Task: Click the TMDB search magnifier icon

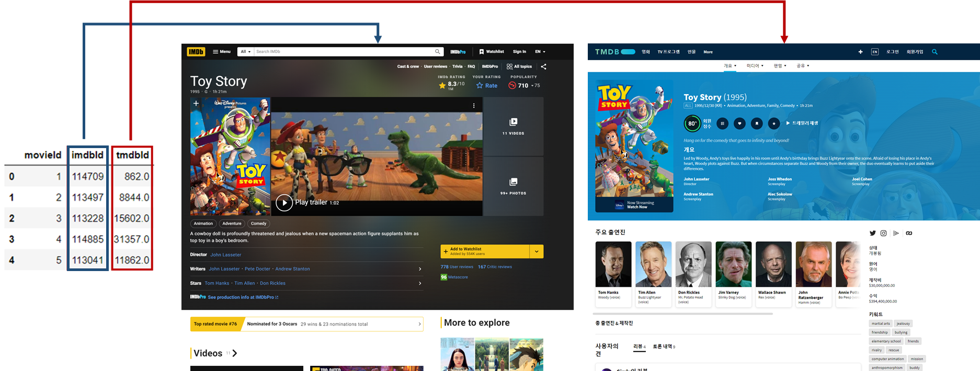Action: click(935, 52)
